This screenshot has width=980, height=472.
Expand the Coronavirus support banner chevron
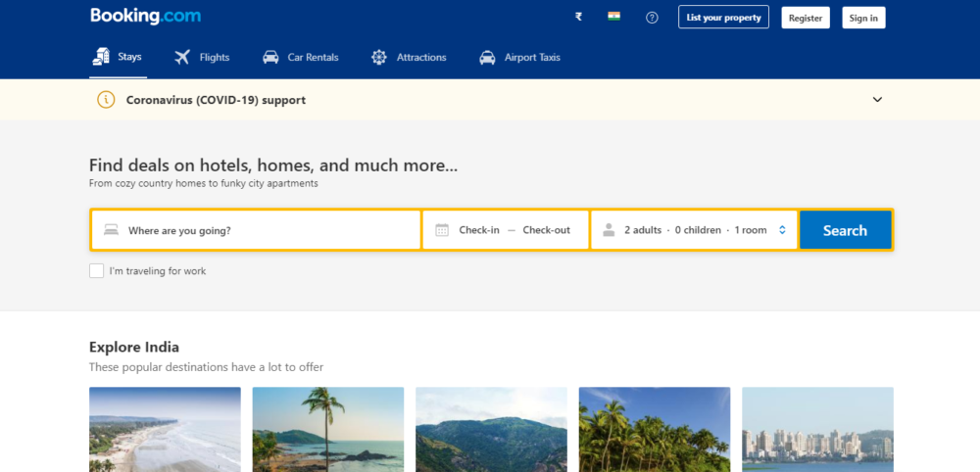pos(877,99)
